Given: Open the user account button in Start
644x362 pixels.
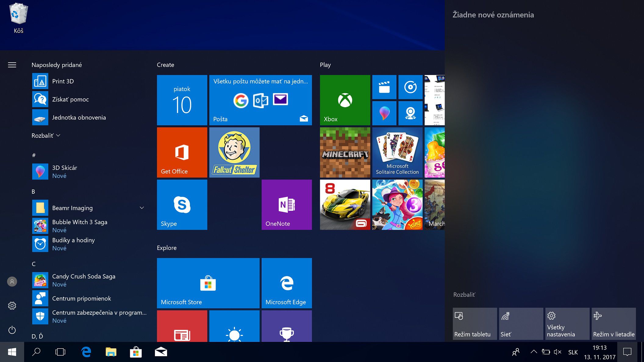Looking at the screenshot, I should (x=12, y=282).
